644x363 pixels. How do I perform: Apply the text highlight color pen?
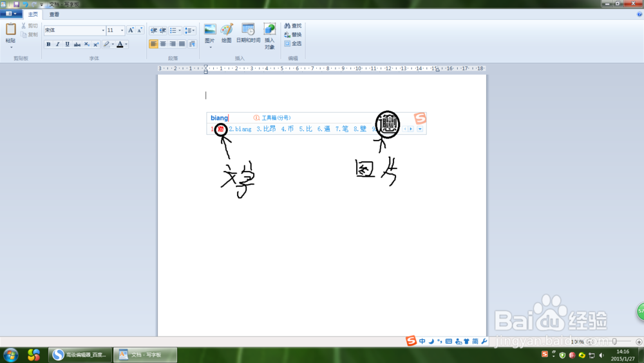click(x=106, y=44)
